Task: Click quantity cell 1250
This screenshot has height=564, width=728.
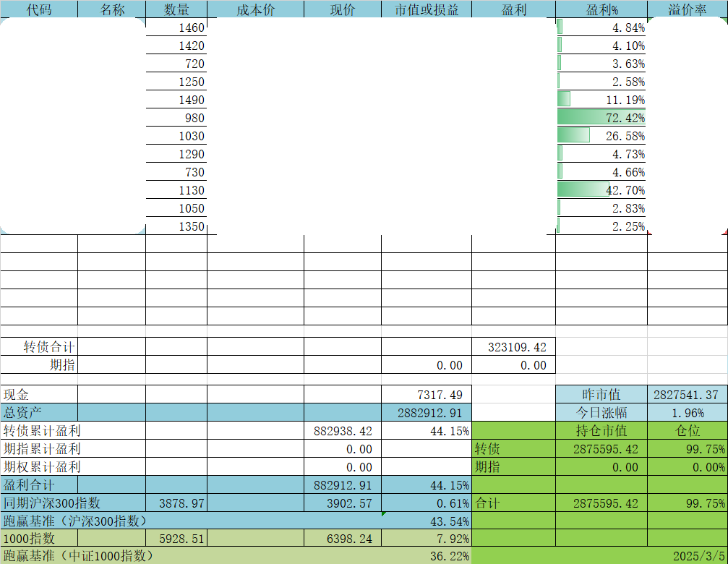Action: [176, 82]
